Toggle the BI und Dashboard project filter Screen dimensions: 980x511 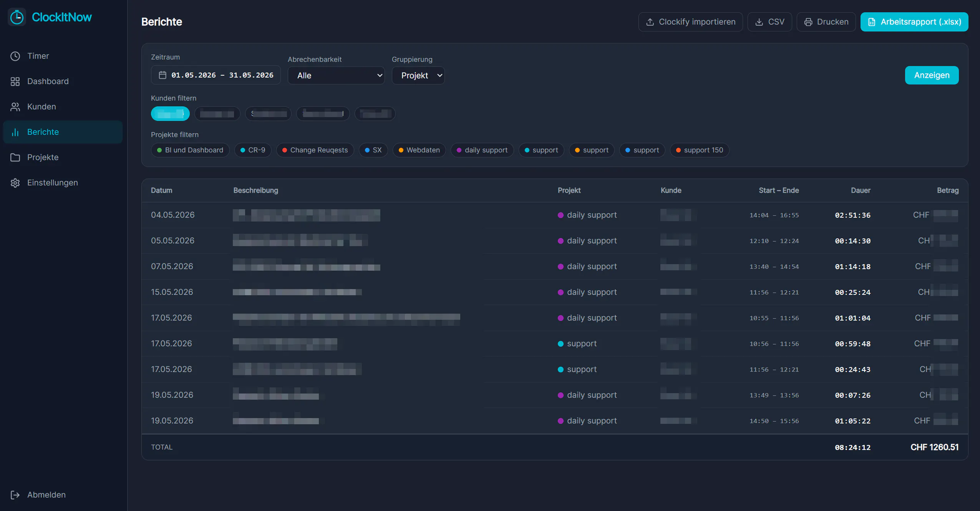[190, 150]
